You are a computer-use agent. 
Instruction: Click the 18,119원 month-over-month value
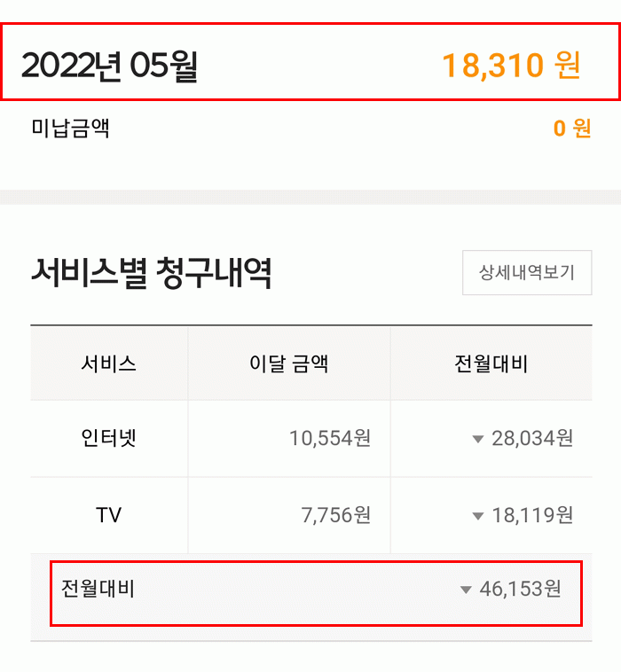pos(532,515)
